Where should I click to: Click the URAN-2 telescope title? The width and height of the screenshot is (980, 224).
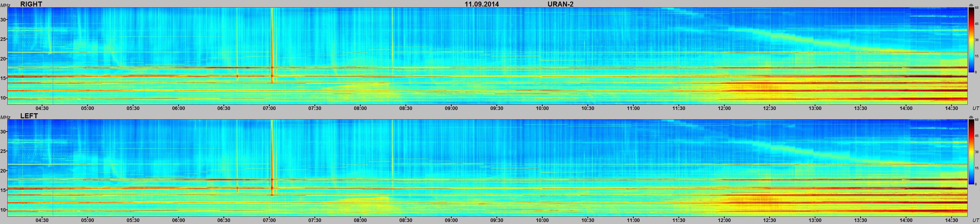coord(560,4)
